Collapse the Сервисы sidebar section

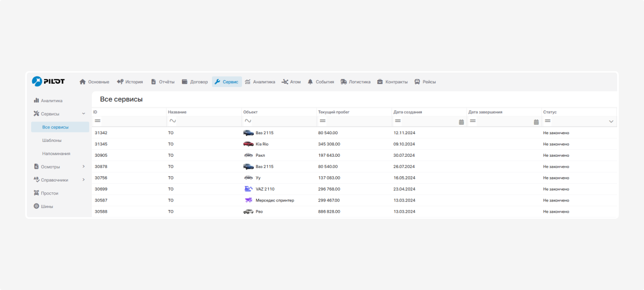[83, 114]
